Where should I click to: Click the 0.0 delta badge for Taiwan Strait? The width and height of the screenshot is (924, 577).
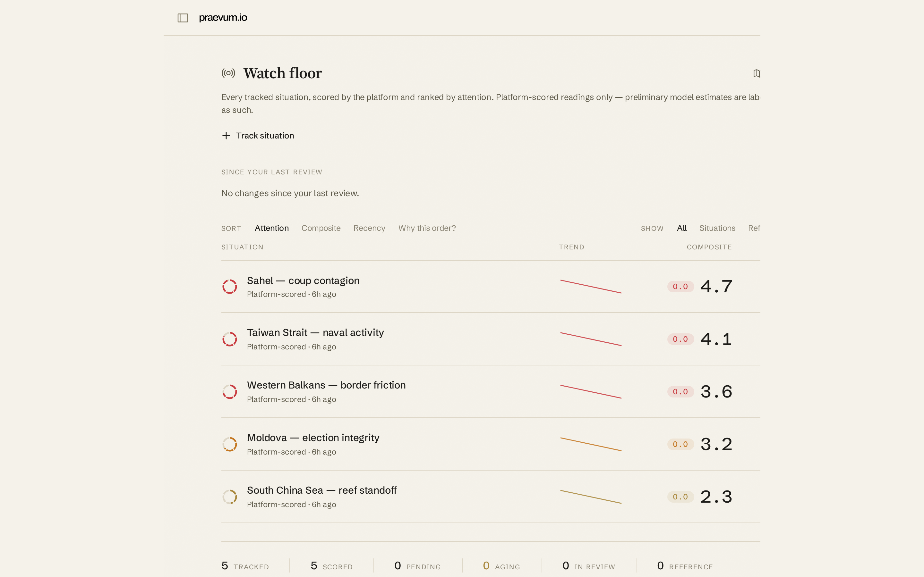(680, 339)
